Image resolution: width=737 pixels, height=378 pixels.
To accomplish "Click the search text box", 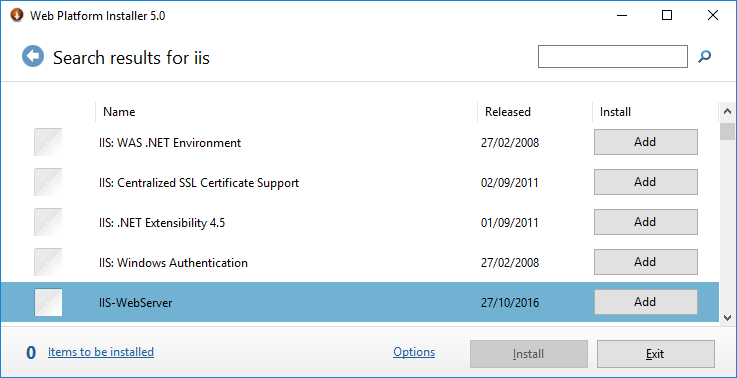I will coord(612,56).
